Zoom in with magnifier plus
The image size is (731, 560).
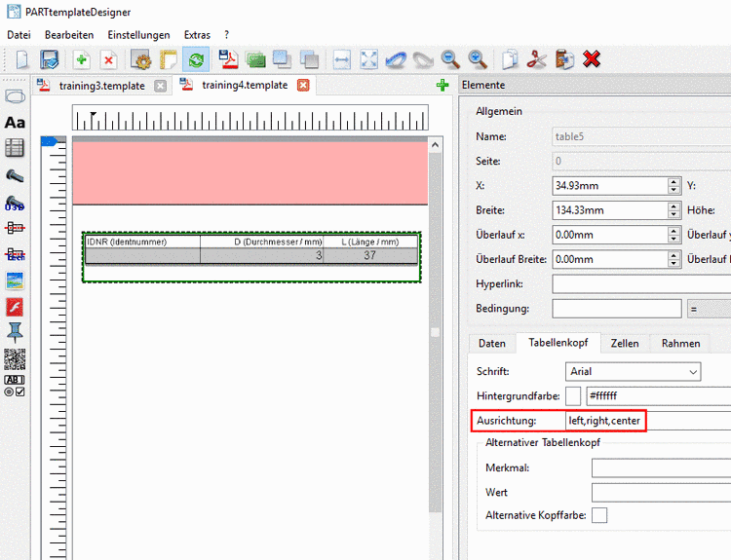(x=478, y=59)
